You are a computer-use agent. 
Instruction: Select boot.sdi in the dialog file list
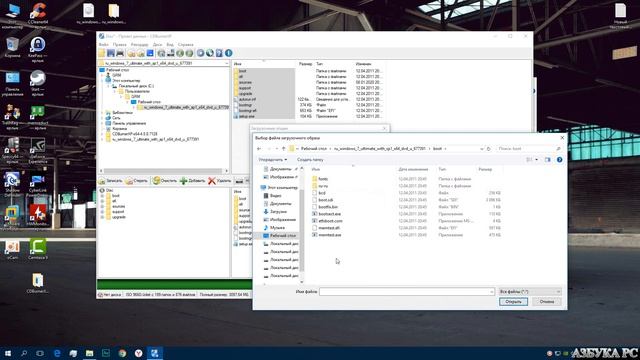tap(326, 200)
